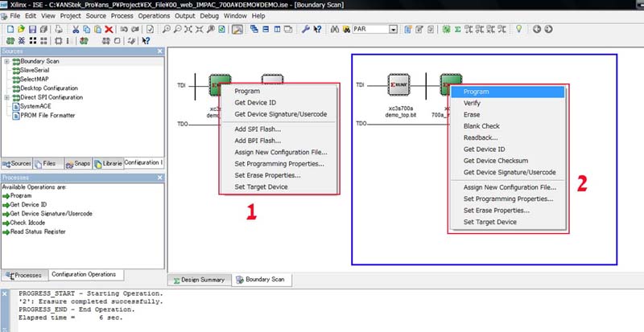Run Check Idcode in Processes panel
This screenshot has width=644, height=332.
pyautogui.click(x=27, y=223)
